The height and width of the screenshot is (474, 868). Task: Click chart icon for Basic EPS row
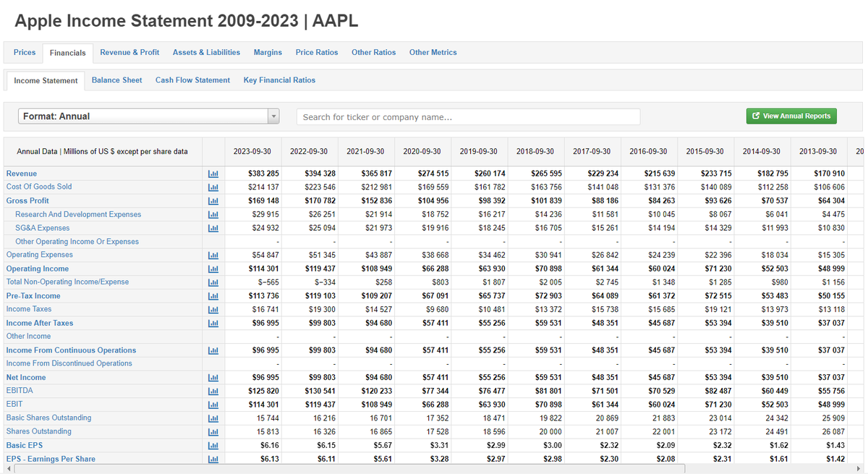pos(213,446)
